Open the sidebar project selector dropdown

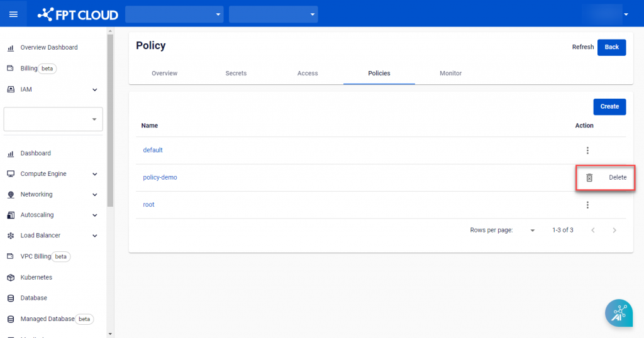pyautogui.click(x=53, y=119)
